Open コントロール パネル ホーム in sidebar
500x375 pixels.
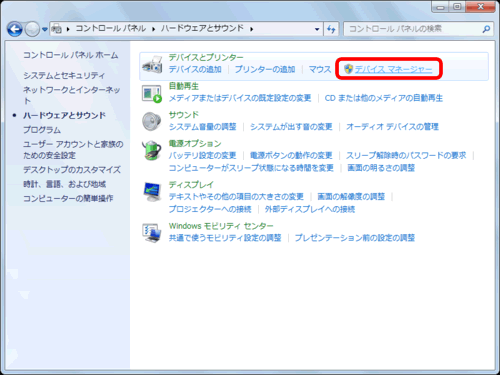tap(71, 55)
